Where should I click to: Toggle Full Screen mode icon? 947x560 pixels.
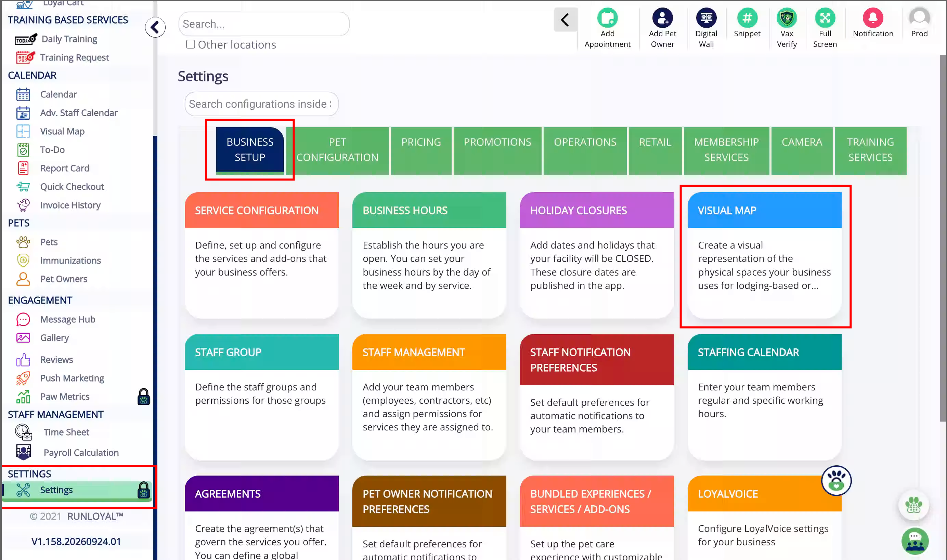825,18
